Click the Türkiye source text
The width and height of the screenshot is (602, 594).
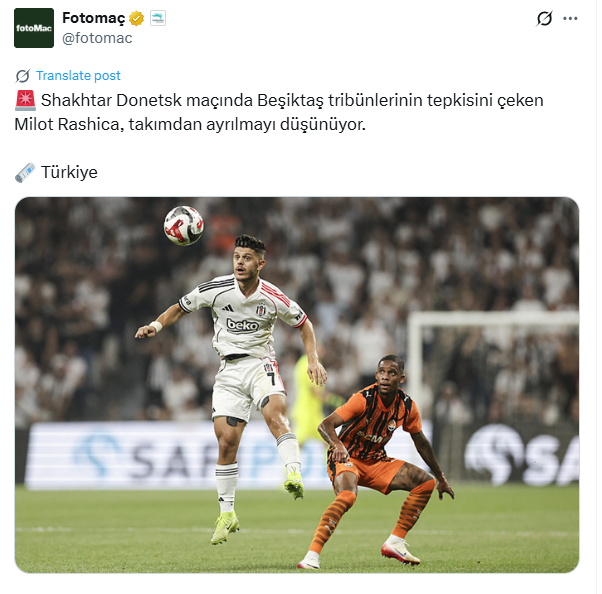click(69, 172)
